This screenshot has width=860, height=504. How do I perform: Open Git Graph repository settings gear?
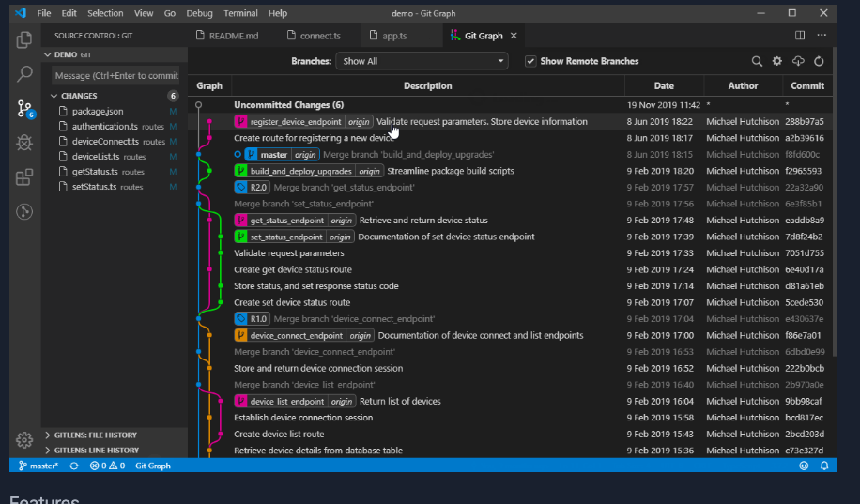pyautogui.click(x=776, y=61)
